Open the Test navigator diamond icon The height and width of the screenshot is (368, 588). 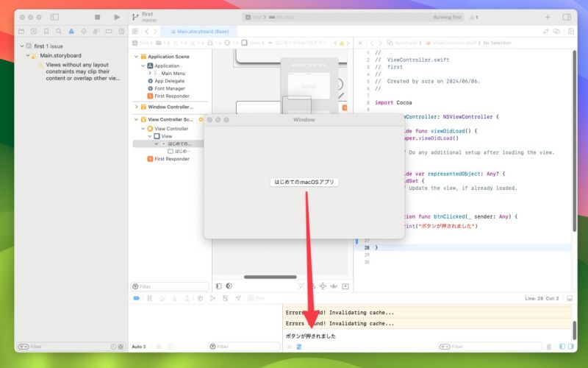click(84, 31)
